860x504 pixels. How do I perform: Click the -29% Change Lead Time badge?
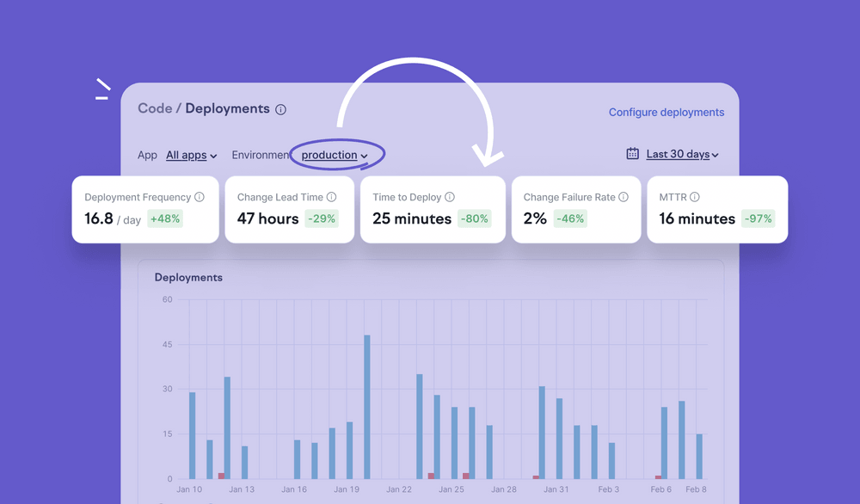322,218
